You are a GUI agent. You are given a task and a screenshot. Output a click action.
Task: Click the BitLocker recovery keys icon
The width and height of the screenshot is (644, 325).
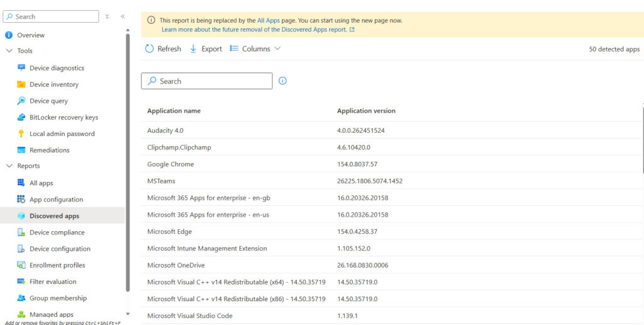click(21, 117)
